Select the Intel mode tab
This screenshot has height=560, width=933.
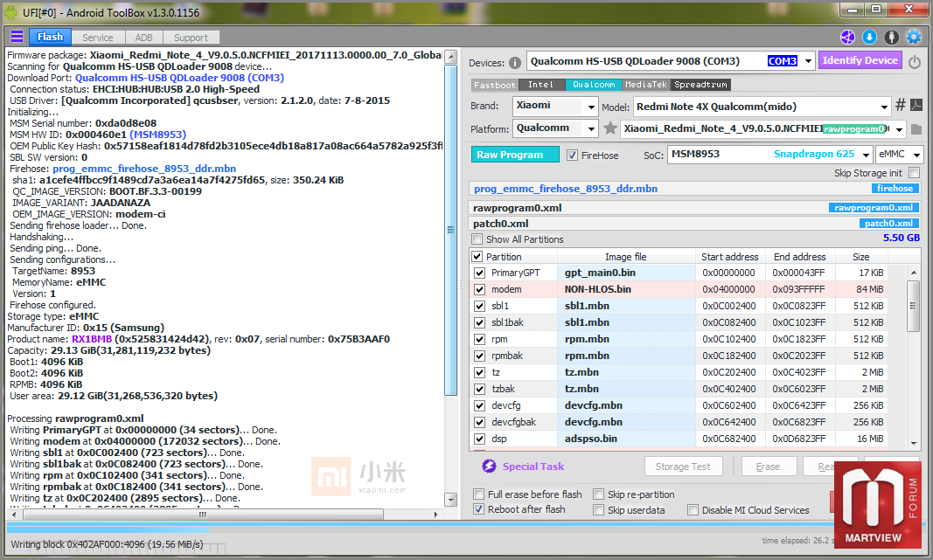pos(541,85)
